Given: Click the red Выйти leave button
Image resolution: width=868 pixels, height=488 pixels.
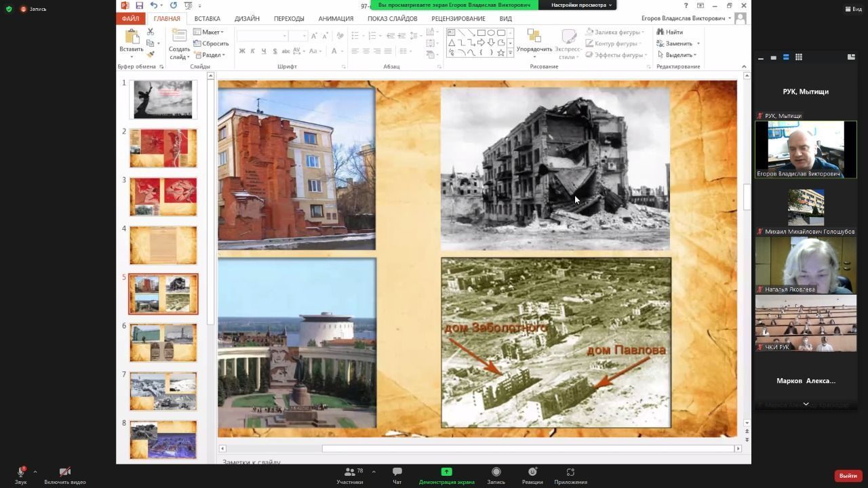Looking at the screenshot, I should tap(848, 476).
